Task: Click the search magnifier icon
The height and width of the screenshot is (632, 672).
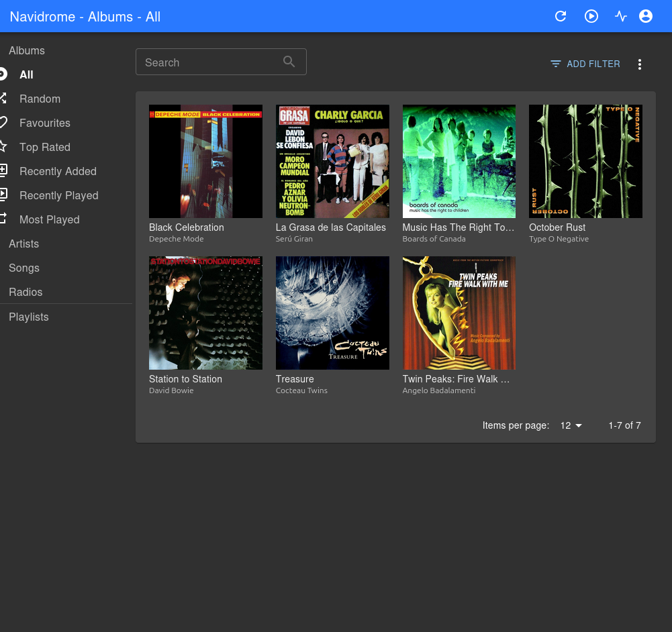Action: (289, 61)
